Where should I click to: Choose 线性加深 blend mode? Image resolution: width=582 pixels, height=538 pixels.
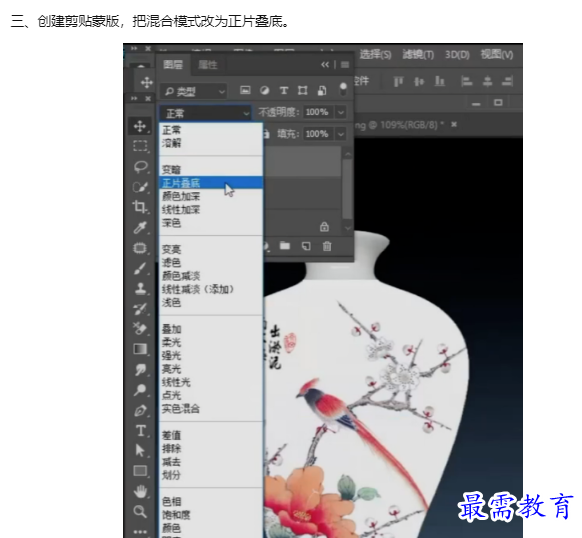pos(211,209)
